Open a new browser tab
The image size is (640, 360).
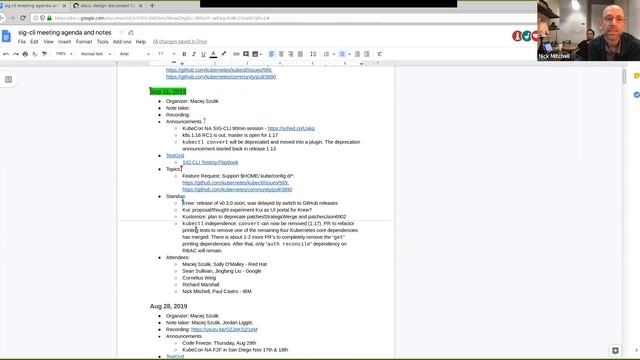(x=152, y=6)
